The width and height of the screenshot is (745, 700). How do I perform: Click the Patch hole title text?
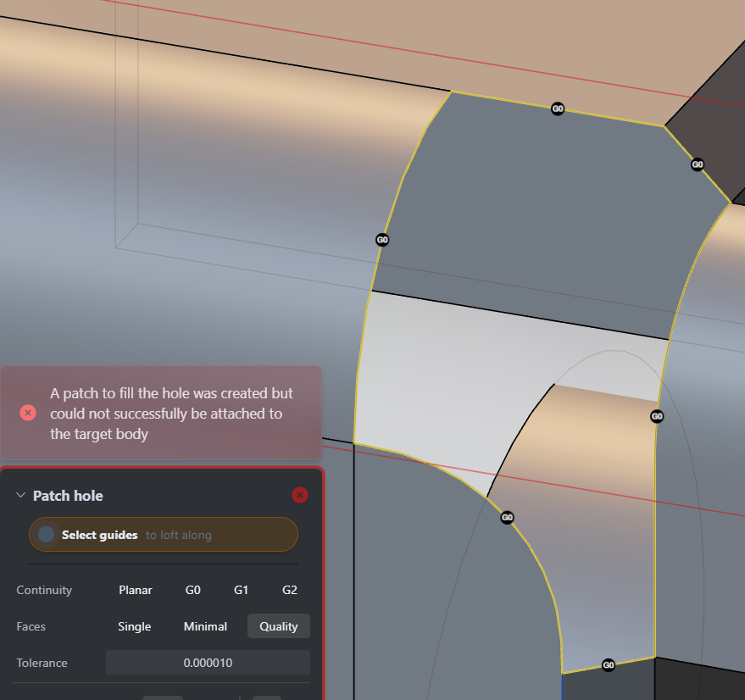tap(68, 496)
